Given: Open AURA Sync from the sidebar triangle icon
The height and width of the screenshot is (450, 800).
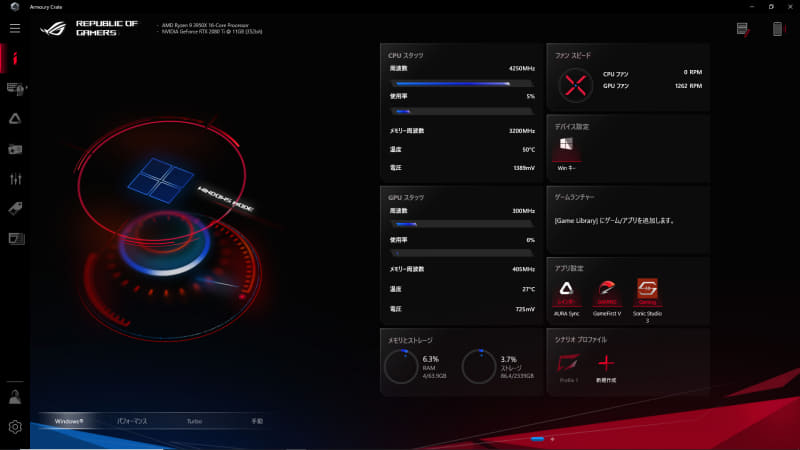Looking at the screenshot, I should point(15,119).
